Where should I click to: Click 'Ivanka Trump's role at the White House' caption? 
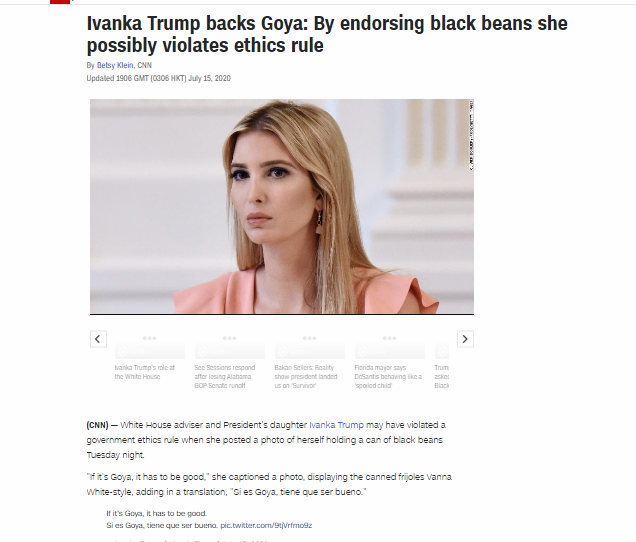[x=145, y=372]
